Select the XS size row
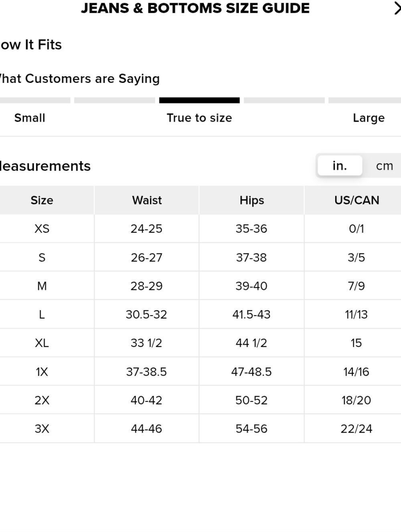401x532 pixels. point(200,229)
